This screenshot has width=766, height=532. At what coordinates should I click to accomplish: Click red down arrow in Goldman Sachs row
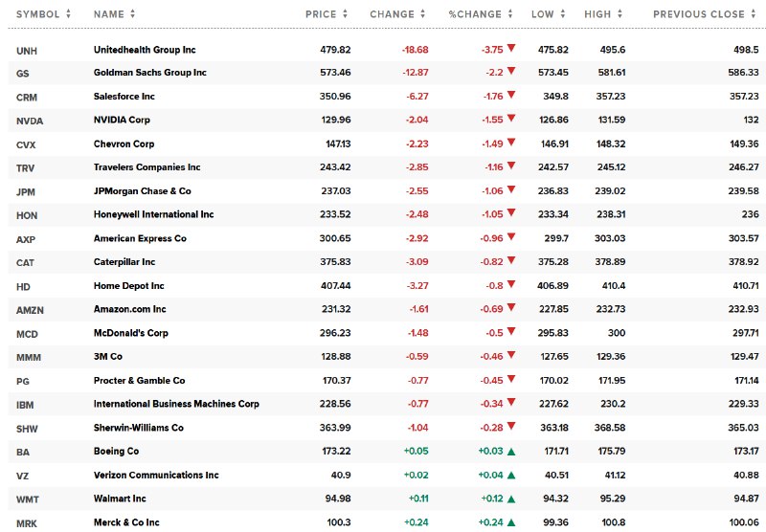tap(511, 71)
